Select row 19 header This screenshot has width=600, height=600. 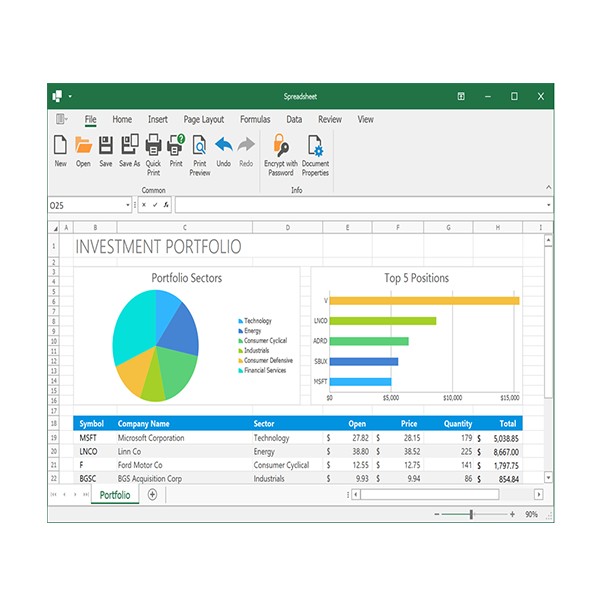click(54, 438)
